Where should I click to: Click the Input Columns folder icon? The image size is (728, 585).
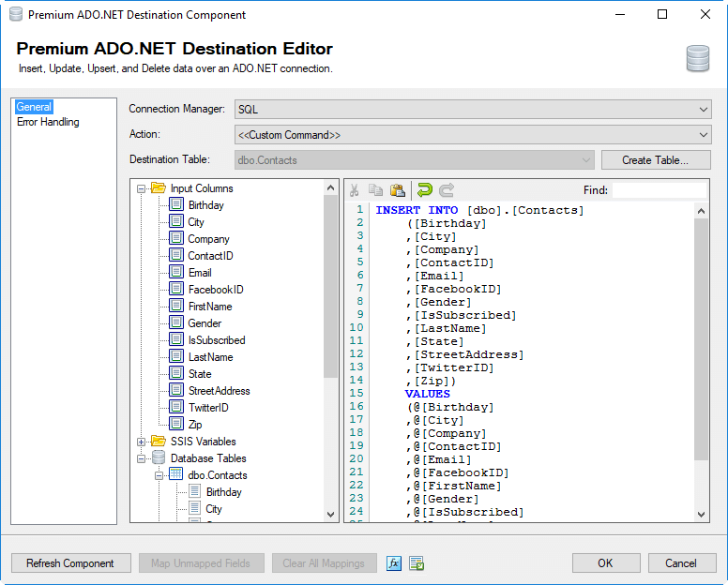click(x=159, y=187)
